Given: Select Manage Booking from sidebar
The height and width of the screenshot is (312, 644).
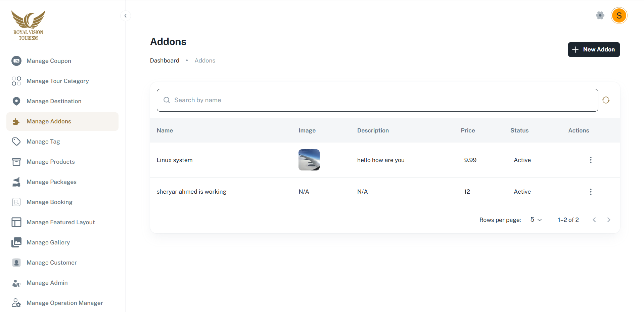Looking at the screenshot, I should click(x=49, y=202).
